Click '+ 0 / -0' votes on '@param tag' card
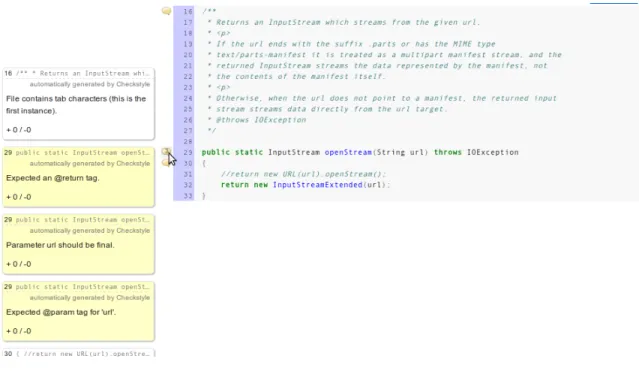Image resolution: width=639 pixels, height=371 pixels. [x=19, y=331]
